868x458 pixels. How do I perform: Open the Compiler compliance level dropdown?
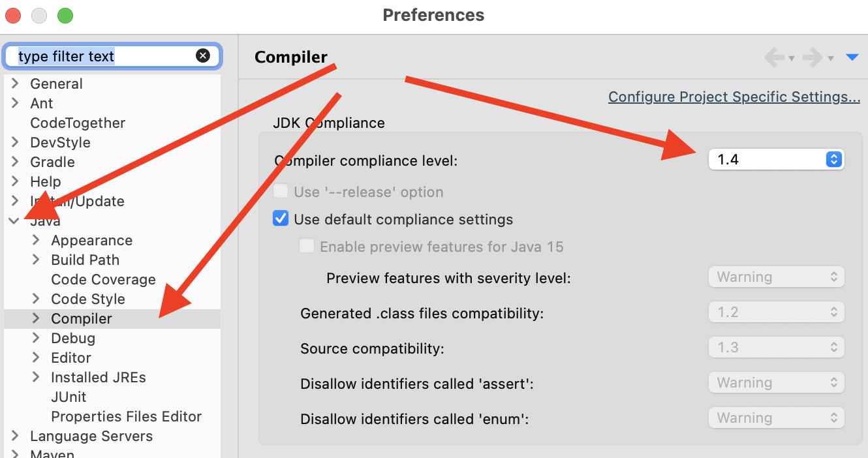coord(776,159)
